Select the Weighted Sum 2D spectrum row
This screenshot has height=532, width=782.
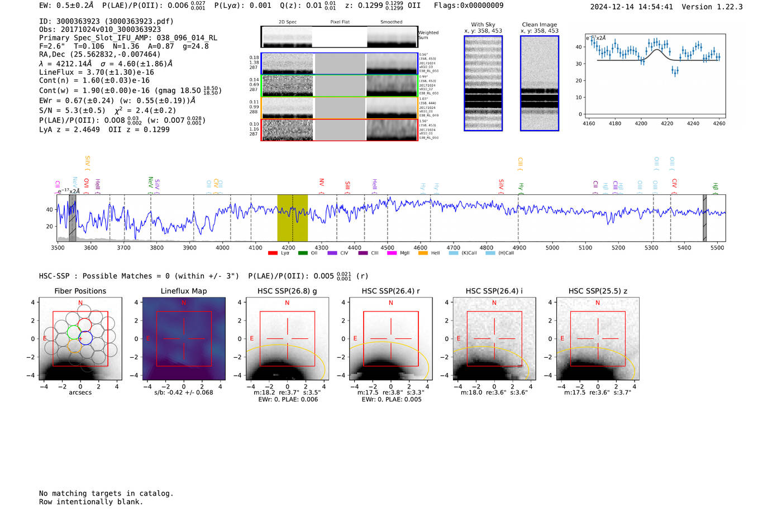point(339,37)
